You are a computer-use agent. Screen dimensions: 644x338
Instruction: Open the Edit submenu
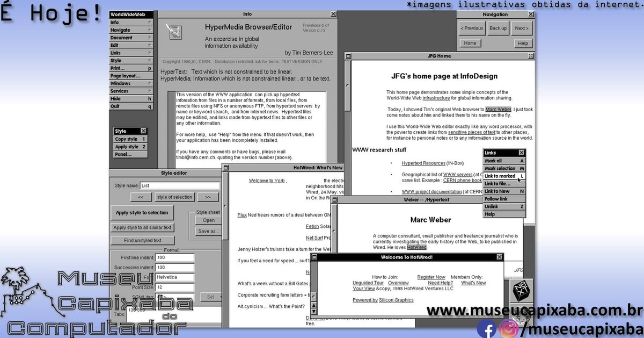point(131,45)
